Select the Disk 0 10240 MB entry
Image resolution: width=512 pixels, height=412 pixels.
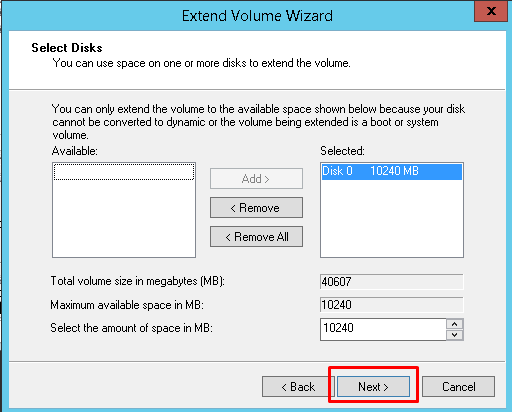coord(392,171)
